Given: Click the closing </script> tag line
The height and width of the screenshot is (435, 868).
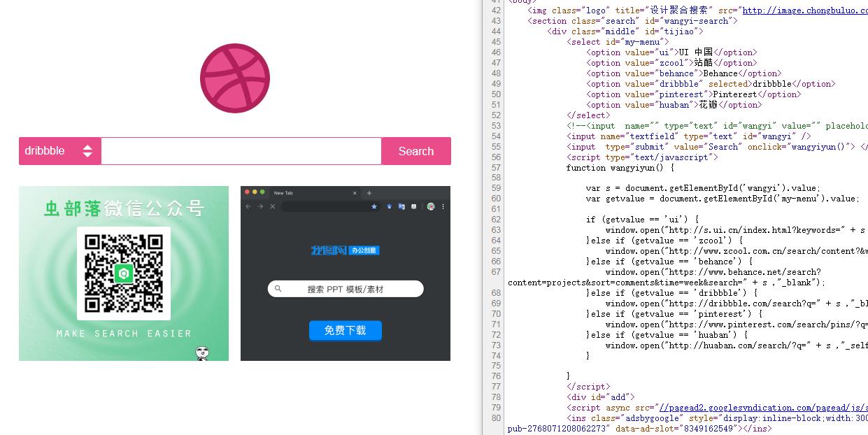Looking at the screenshot, I should coord(588,387).
